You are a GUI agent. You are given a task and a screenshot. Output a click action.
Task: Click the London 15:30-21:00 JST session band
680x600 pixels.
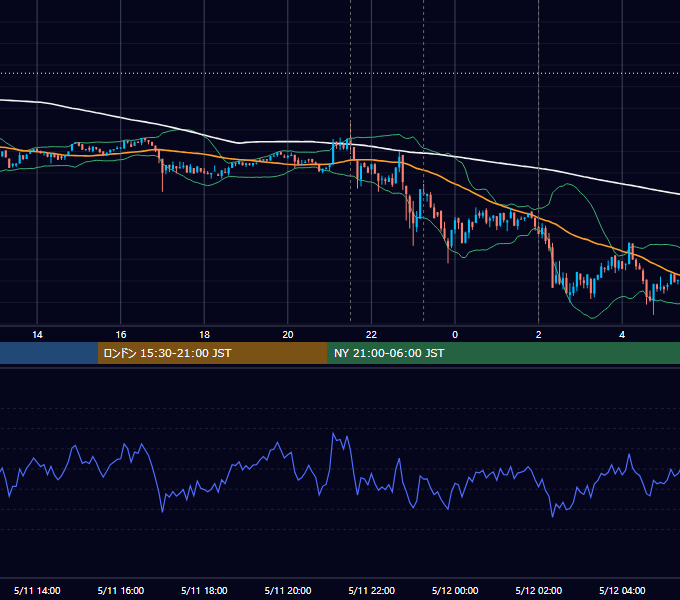(x=212, y=353)
